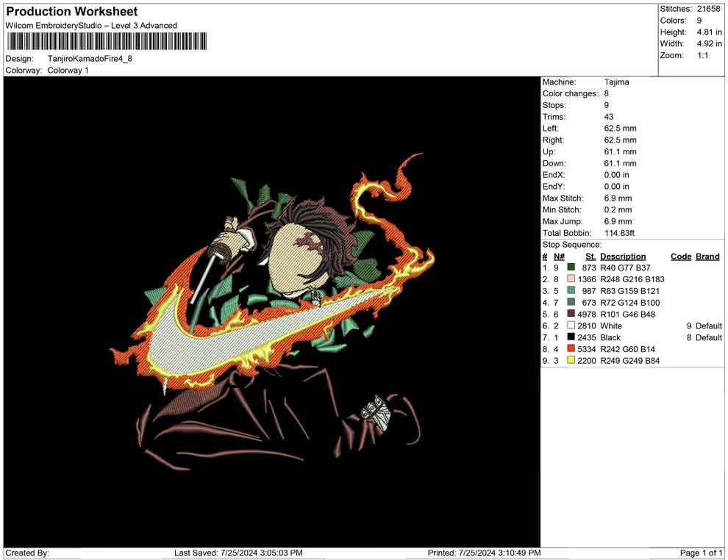Click the Colorway 1 value
This screenshot has width=728, height=560.
[68, 71]
